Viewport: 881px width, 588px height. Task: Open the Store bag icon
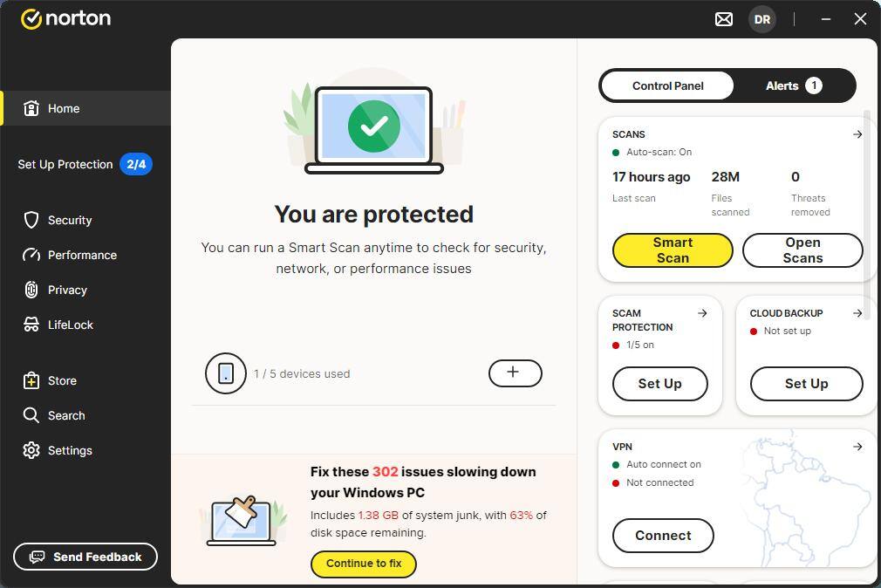coord(31,380)
